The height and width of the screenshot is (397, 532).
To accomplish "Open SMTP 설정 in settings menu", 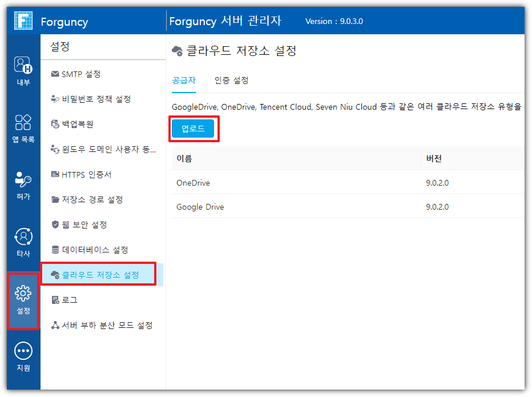I will pyautogui.click(x=80, y=74).
